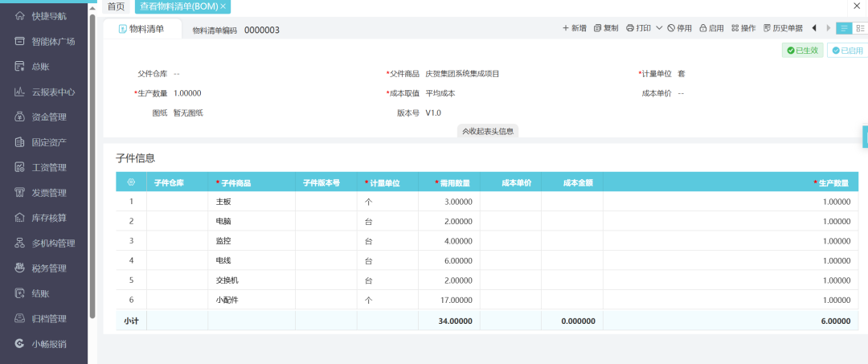868x364 pixels.
Task: Select 查看物料清单(BOM) tab
Action: [178, 6]
